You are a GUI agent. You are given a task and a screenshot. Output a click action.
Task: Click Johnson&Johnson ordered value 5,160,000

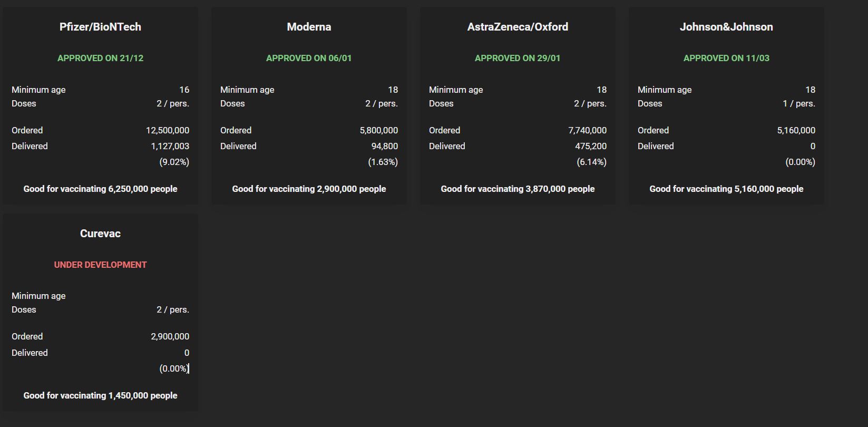[x=796, y=130]
